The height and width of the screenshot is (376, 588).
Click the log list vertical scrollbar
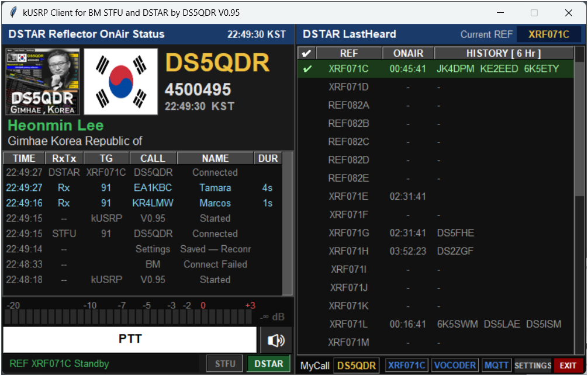[287, 224]
